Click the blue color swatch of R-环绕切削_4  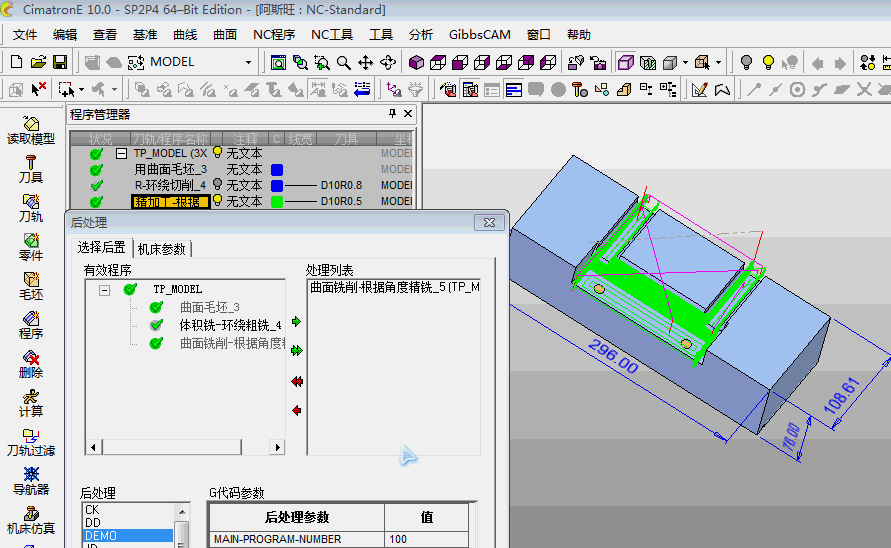(277, 185)
